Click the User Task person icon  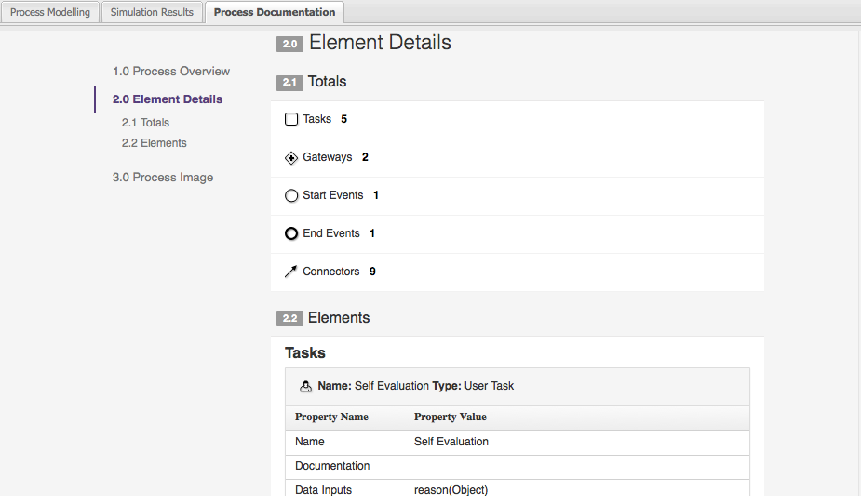click(305, 387)
